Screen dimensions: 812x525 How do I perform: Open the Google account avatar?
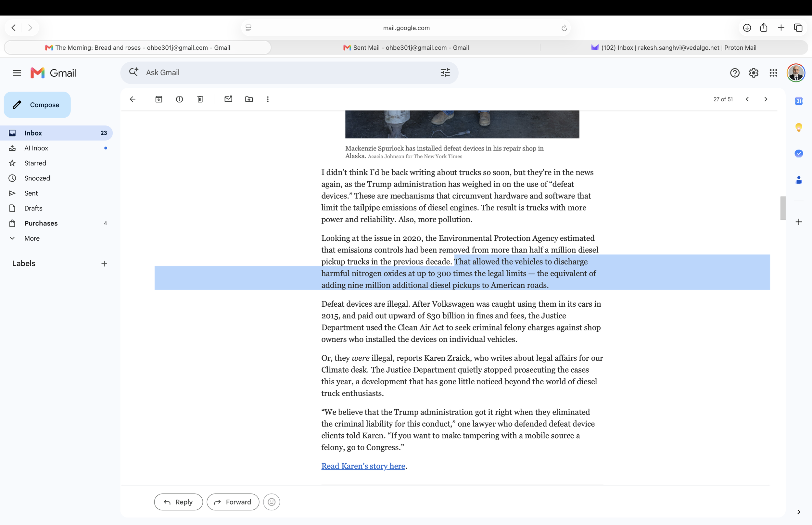(796, 73)
